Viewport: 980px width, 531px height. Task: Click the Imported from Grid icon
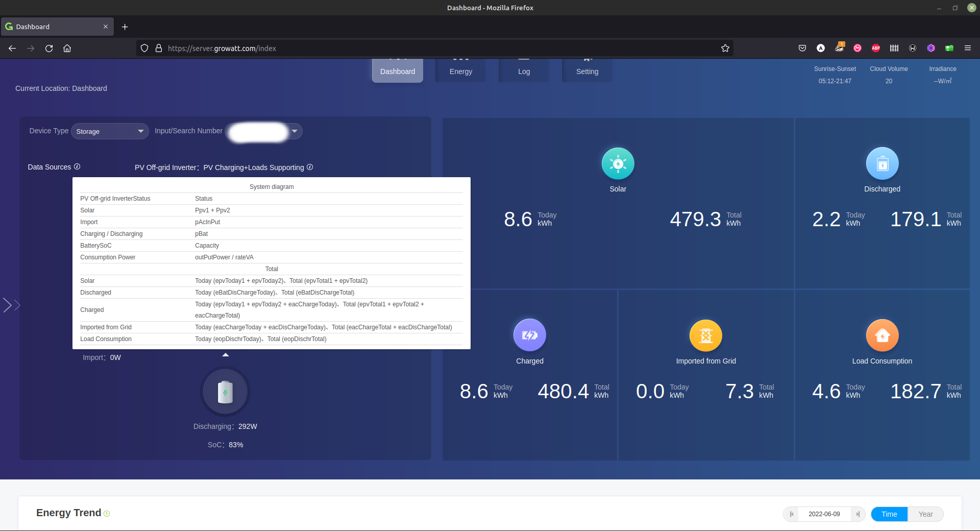(705, 335)
